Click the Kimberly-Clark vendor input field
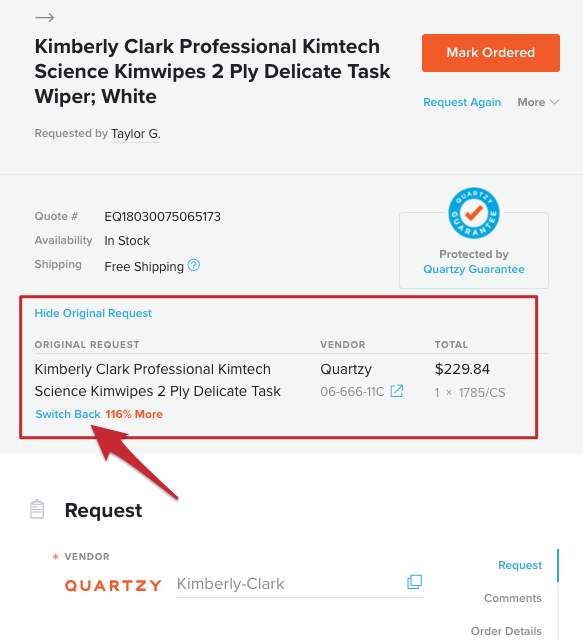 [x=300, y=584]
